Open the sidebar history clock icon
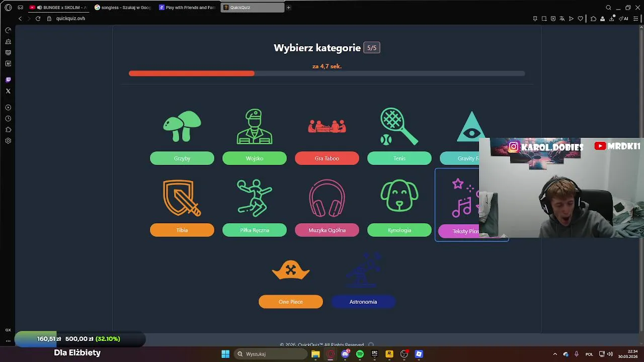 tap(8, 119)
